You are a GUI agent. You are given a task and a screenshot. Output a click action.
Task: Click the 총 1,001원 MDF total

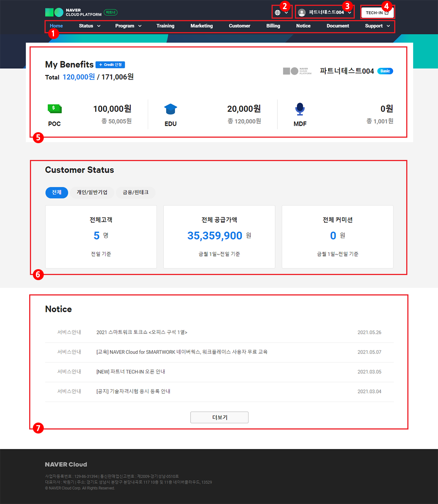(380, 121)
